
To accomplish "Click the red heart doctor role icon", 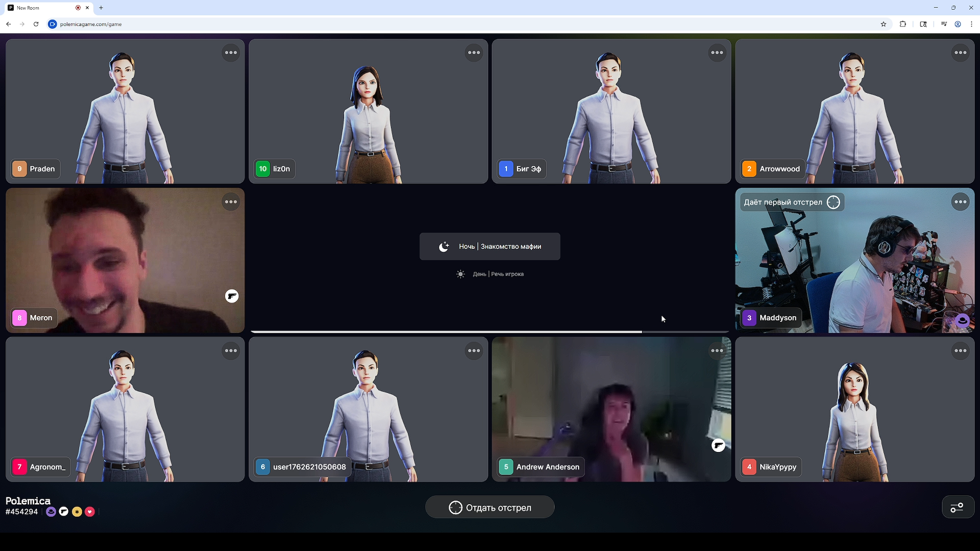I will [x=90, y=512].
